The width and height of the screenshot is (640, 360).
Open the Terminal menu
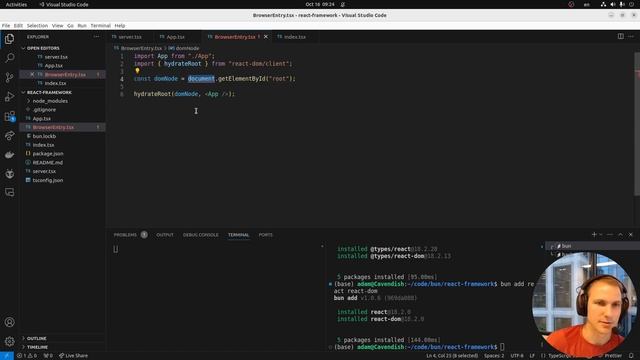pos(100,25)
